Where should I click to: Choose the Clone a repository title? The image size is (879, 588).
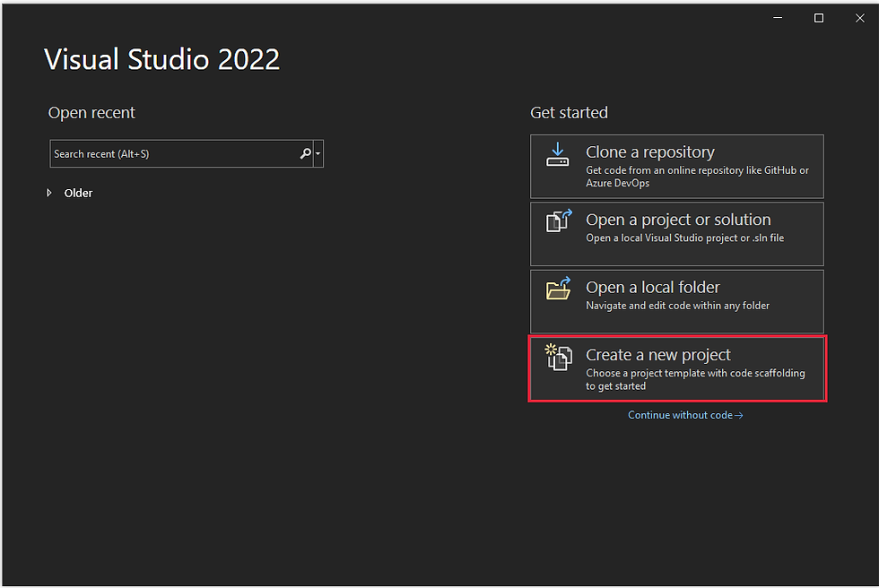click(650, 152)
